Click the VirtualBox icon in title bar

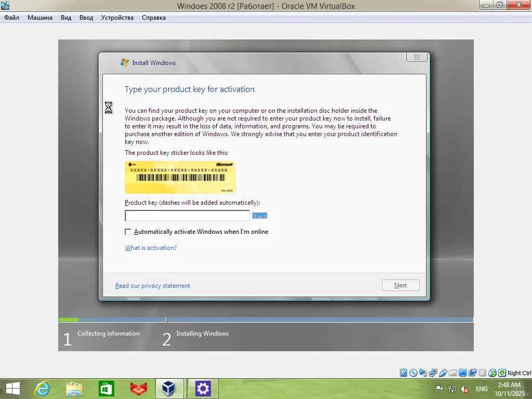coord(5,5)
